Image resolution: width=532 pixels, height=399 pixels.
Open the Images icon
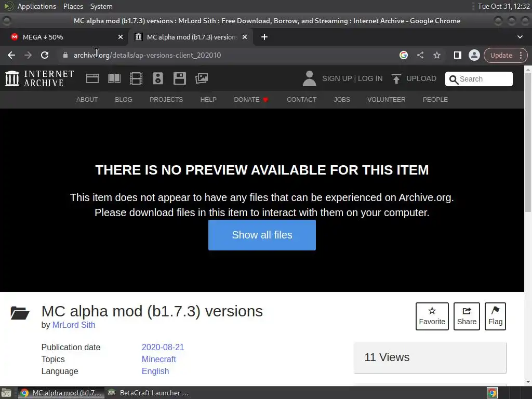coord(202,78)
